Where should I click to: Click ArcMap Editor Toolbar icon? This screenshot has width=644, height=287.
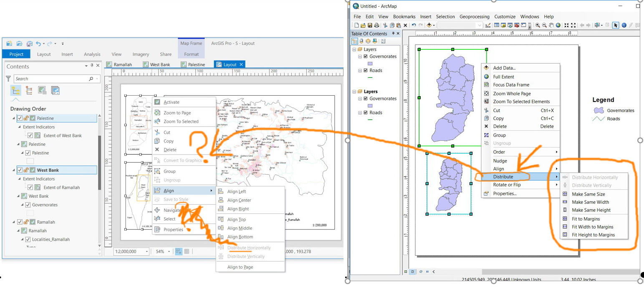point(488,25)
